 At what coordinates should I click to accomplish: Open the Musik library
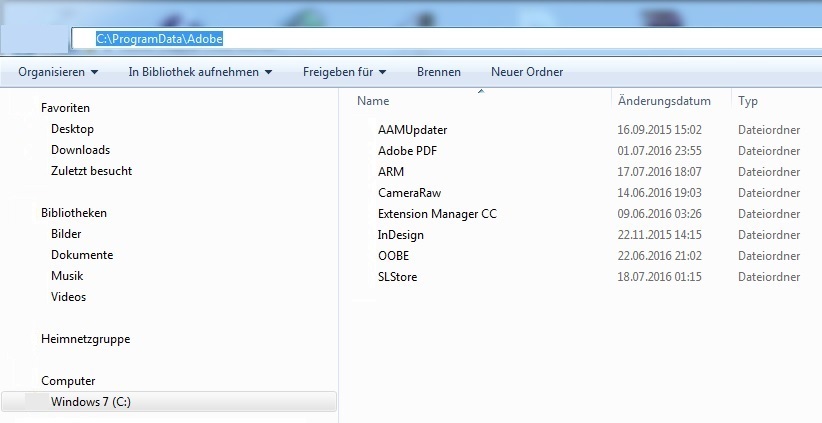pos(67,276)
